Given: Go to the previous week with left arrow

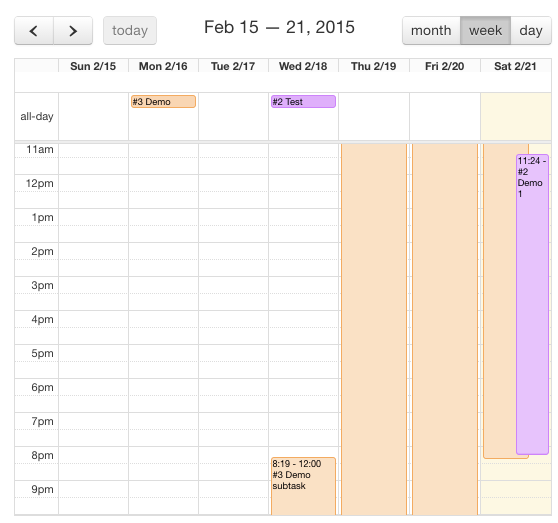Looking at the screenshot, I should tap(34, 31).
